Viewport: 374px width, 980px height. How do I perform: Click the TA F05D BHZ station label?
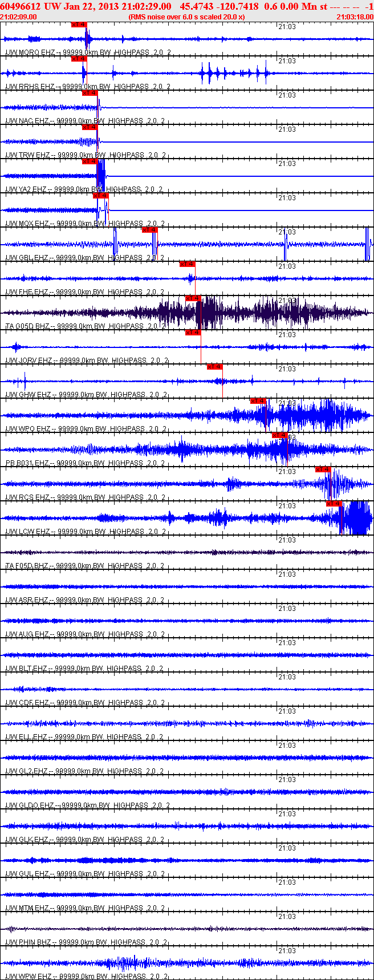[27, 566]
